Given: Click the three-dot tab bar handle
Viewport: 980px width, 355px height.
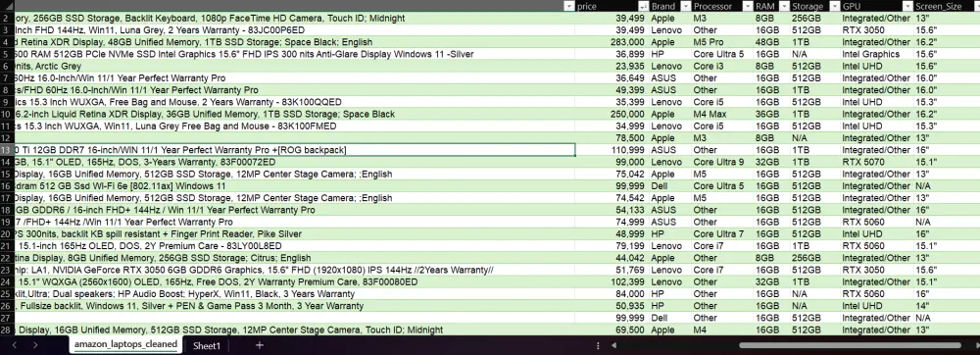Looking at the screenshot, I should (598, 345).
